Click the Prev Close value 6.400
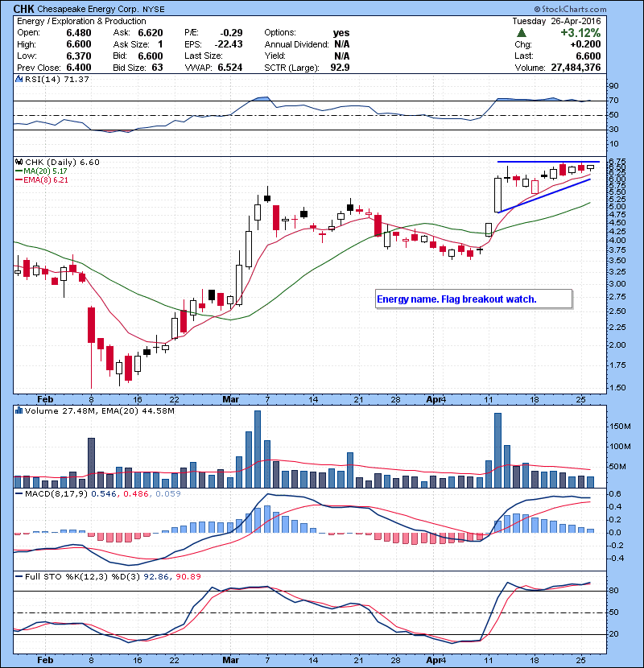644x668 pixels. point(79,68)
